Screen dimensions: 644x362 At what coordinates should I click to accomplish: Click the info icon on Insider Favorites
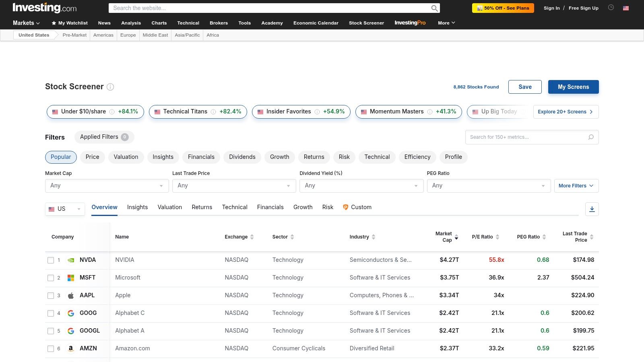(317, 112)
